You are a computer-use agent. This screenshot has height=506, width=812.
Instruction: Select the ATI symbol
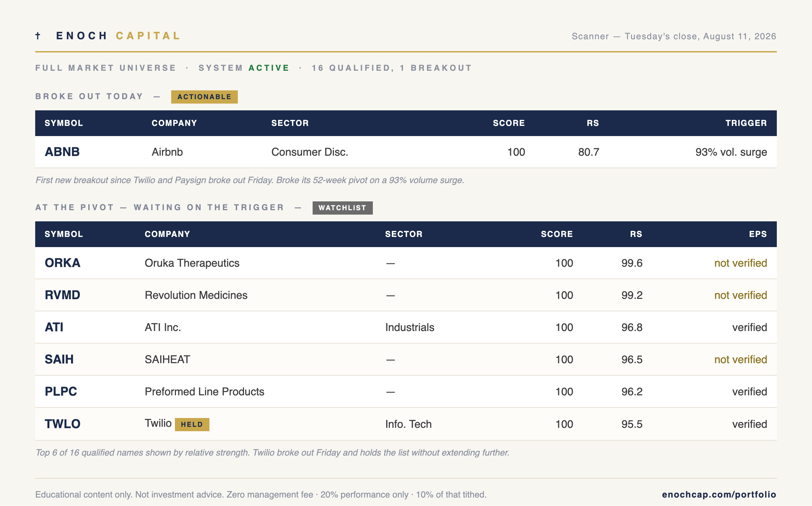click(54, 327)
